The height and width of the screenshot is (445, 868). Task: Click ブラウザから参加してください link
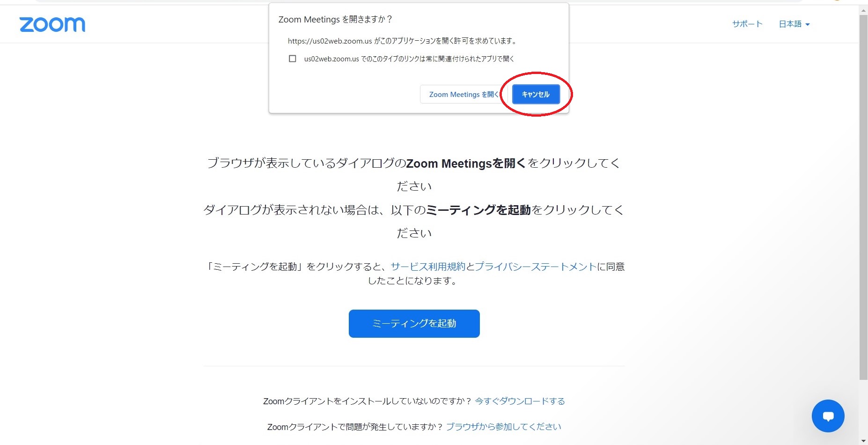click(503, 427)
